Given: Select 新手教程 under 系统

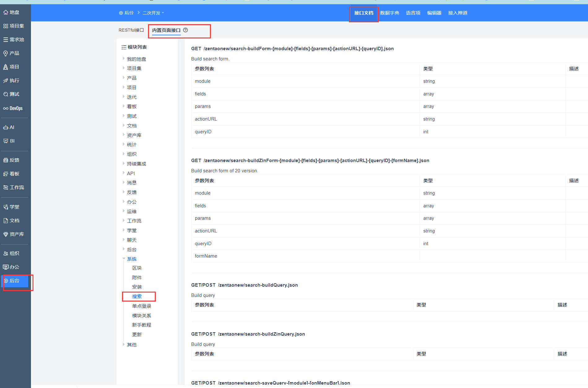Looking at the screenshot, I should [x=142, y=325].
